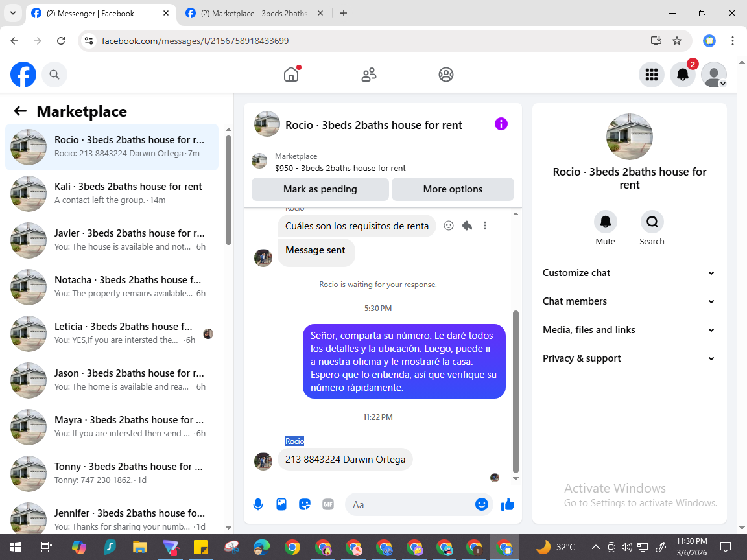Open conversation information purple icon
747x560 pixels.
(501, 124)
